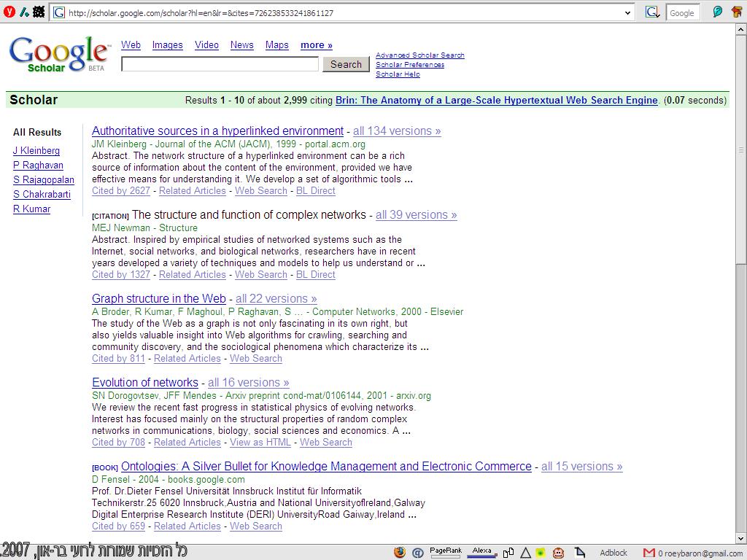View all 39 versions of Newman paper
This screenshot has height=560, width=747.
click(417, 215)
